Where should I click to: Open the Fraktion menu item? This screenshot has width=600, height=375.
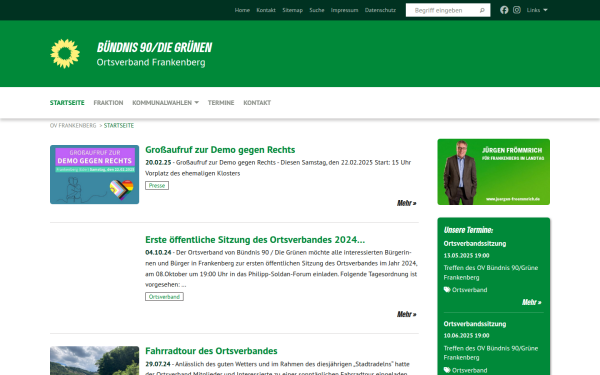tap(108, 103)
